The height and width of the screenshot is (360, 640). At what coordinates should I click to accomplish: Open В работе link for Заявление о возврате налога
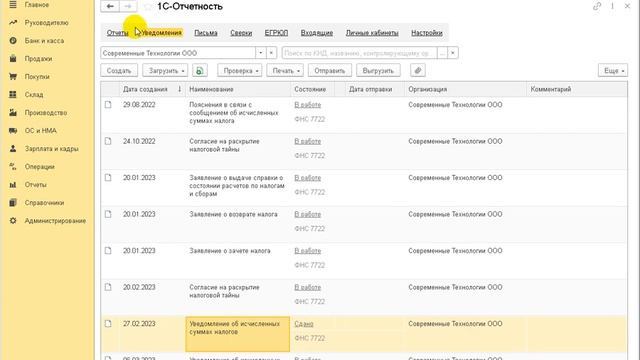click(x=308, y=214)
